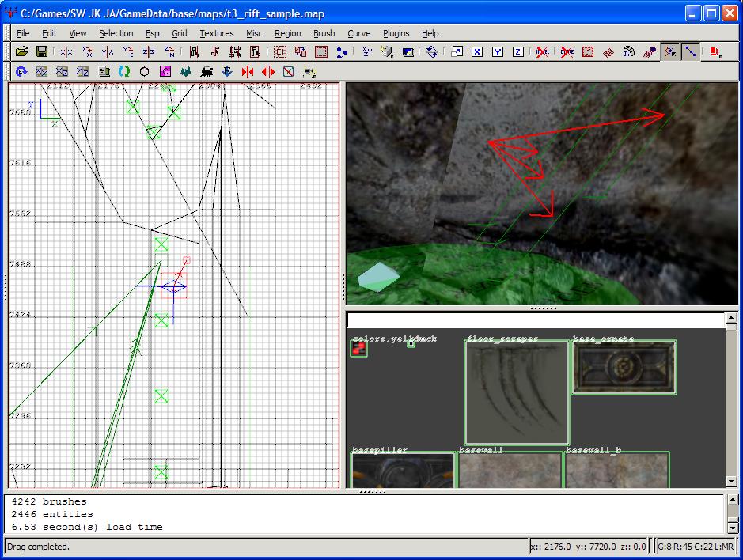Flip selection along the Z axis
The width and height of the screenshot is (743, 560).
click(x=148, y=51)
